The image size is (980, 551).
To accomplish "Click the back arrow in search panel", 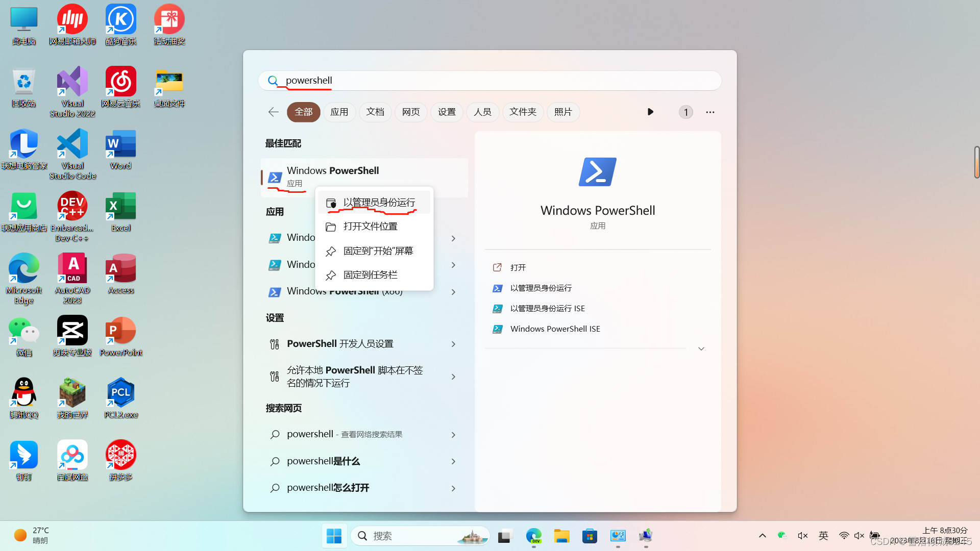I will pyautogui.click(x=274, y=112).
